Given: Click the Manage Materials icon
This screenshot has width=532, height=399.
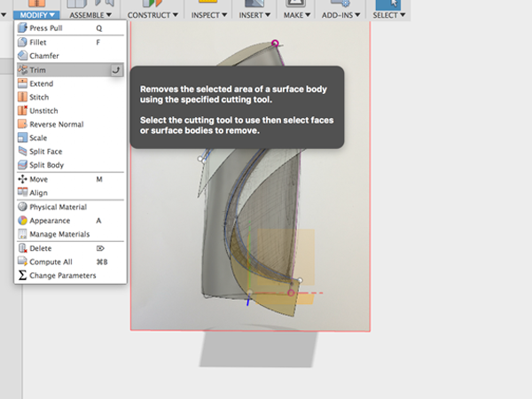Looking at the screenshot, I should click(22, 234).
